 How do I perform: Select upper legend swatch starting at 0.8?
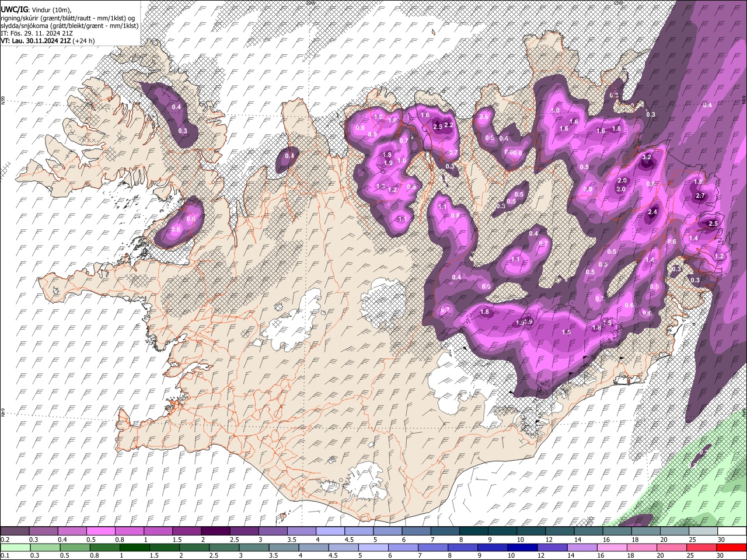click(x=129, y=531)
